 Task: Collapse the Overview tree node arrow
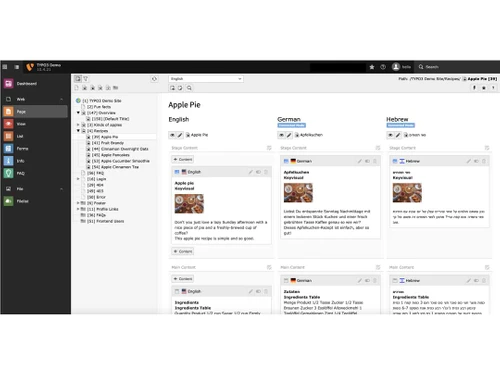coord(78,113)
